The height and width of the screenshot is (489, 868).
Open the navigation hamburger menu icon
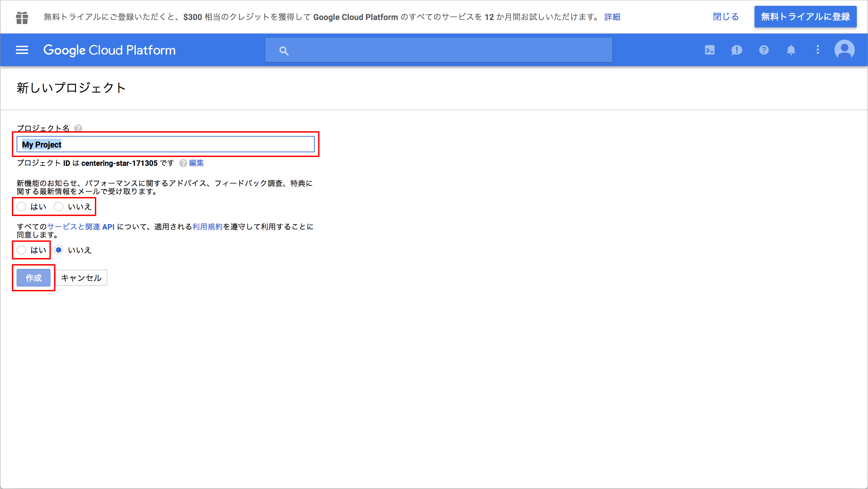coord(21,50)
